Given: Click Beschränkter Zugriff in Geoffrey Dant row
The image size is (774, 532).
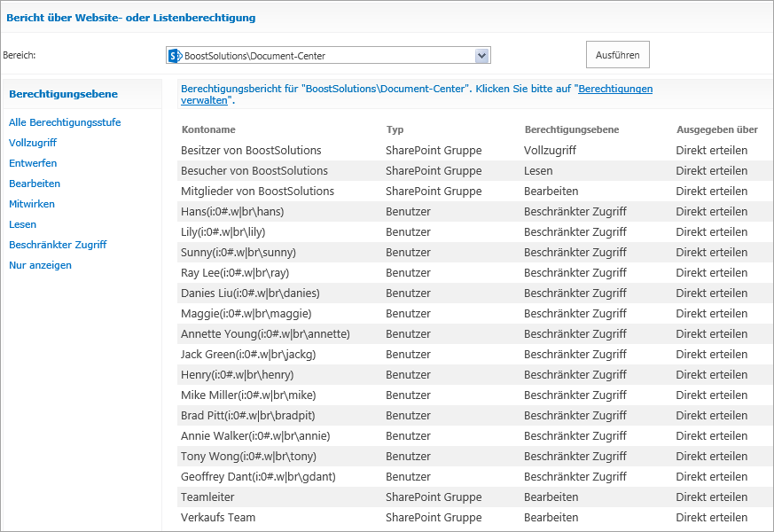Looking at the screenshot, I should click(575, 477).
